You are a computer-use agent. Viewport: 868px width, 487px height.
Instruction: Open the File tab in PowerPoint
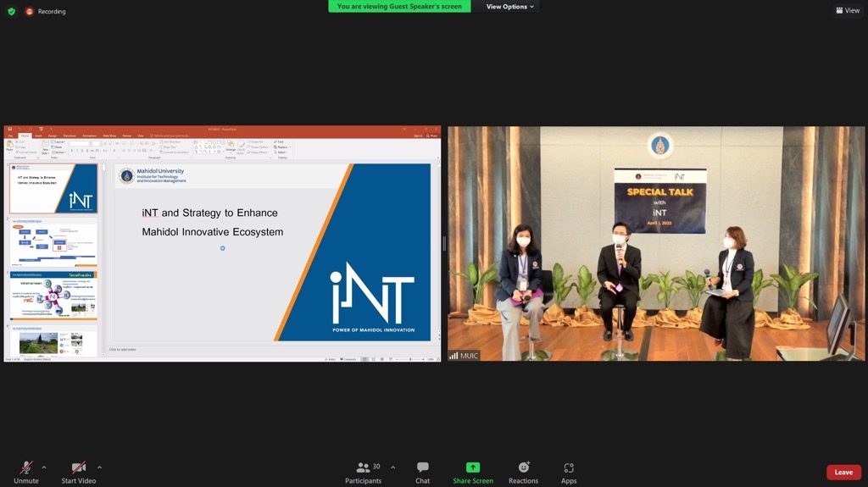[10, 136]
